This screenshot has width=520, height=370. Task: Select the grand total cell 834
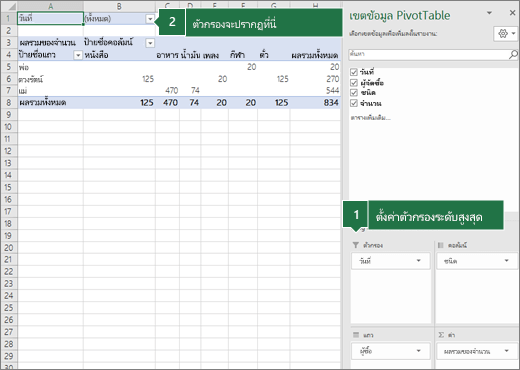click(x=315, y=102)
